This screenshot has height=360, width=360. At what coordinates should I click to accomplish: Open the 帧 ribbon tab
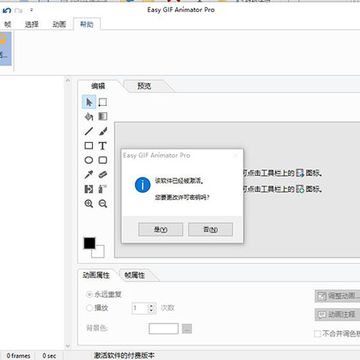[x=8, y=24]
